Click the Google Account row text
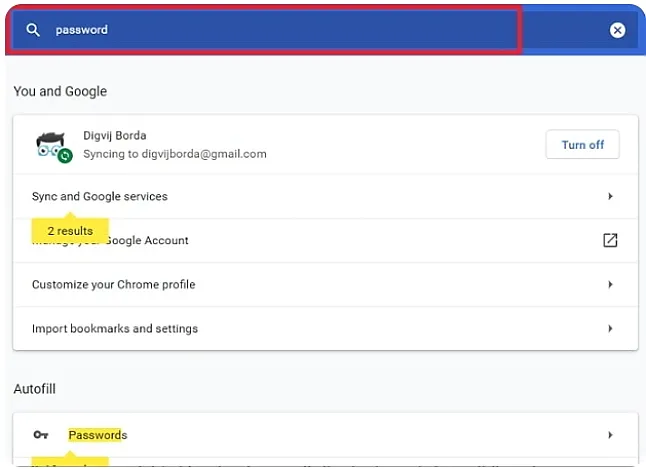 (x=147, y=240)
